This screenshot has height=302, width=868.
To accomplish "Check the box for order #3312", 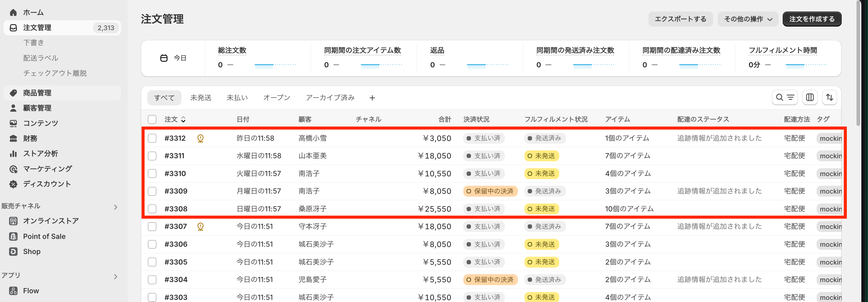I will coord(152,138).
